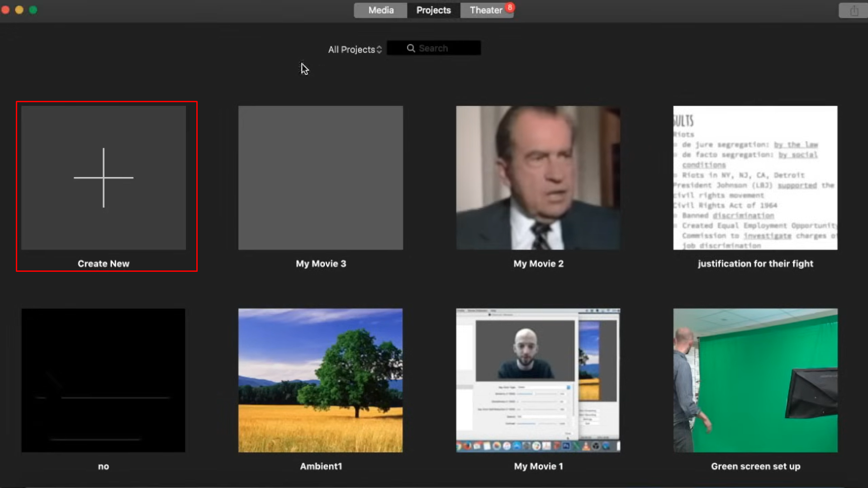The width and height of the screenshot is (868, 488).
Task: Click the green fullscreen window button
Action: pyautogui.click(x=33, y=10)
